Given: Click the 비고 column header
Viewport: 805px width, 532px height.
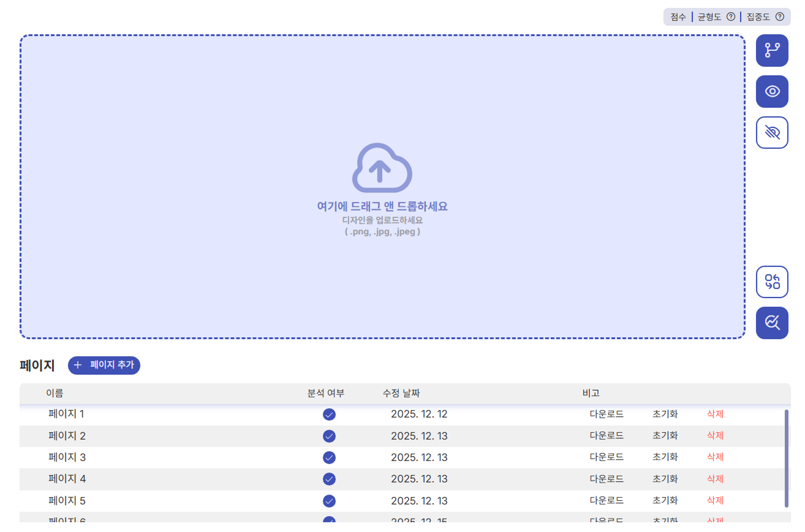Looking at the screenshot, I should 591,393.
